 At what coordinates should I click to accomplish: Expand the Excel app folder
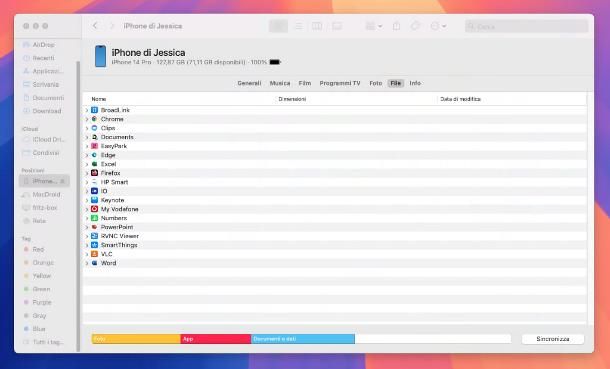click(87, 164)
